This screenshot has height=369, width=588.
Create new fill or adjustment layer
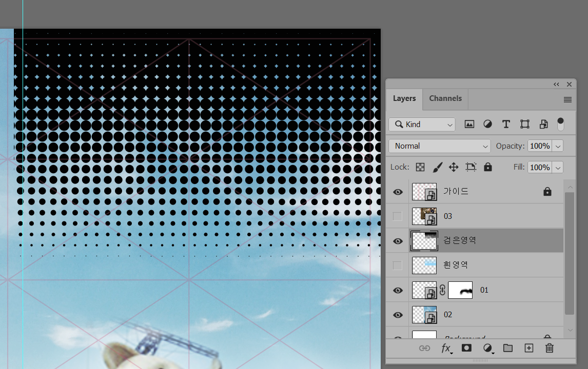488,348
